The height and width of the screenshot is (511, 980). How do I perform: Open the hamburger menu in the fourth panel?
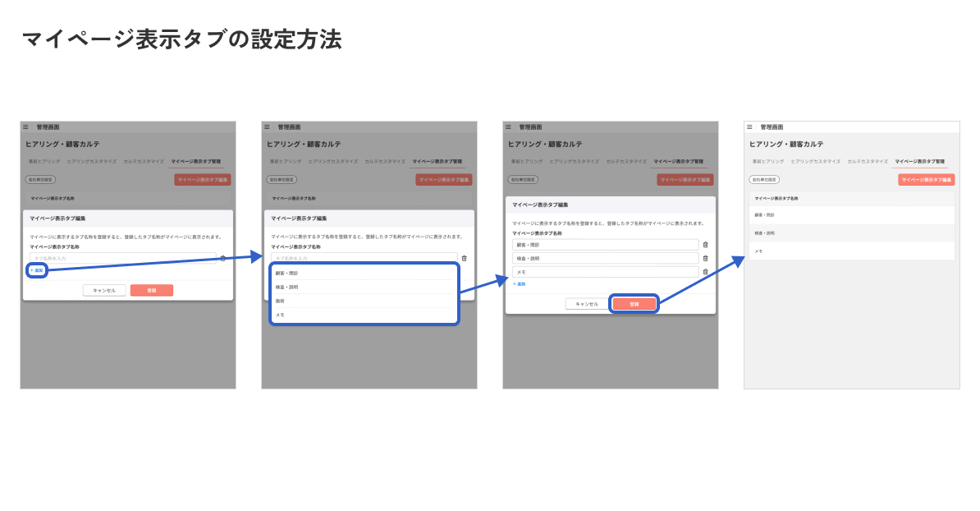749,127
